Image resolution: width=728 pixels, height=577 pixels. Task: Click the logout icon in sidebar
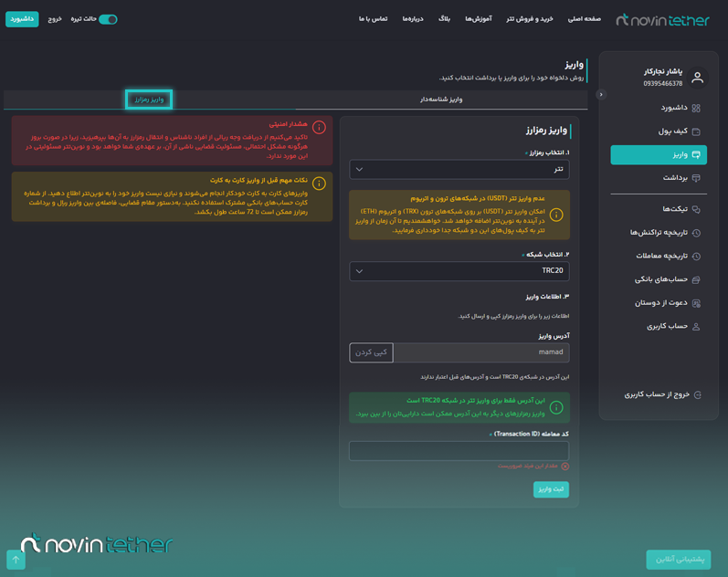click(x=697, y=394)
